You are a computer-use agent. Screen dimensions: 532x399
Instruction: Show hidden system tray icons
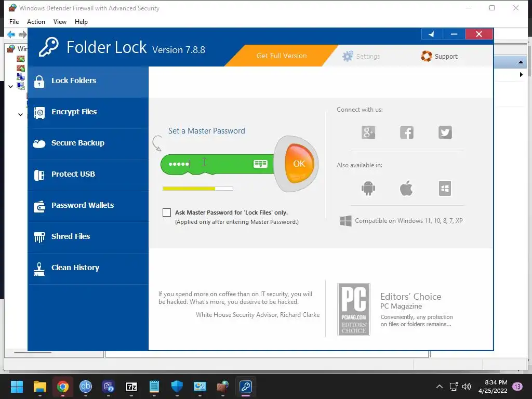click(440, 387)
